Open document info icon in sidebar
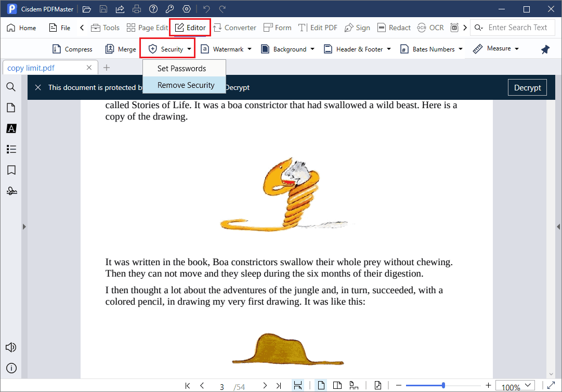This screenshot has height=392, width=562. 11,368
